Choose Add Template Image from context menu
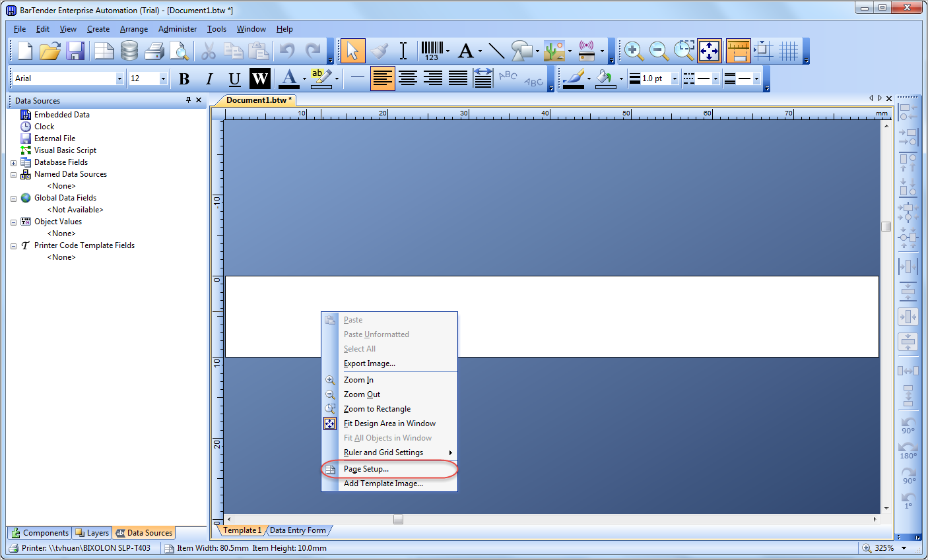This screenshot has height=560, width=928. pyautogui.click(x=389, y=483)
